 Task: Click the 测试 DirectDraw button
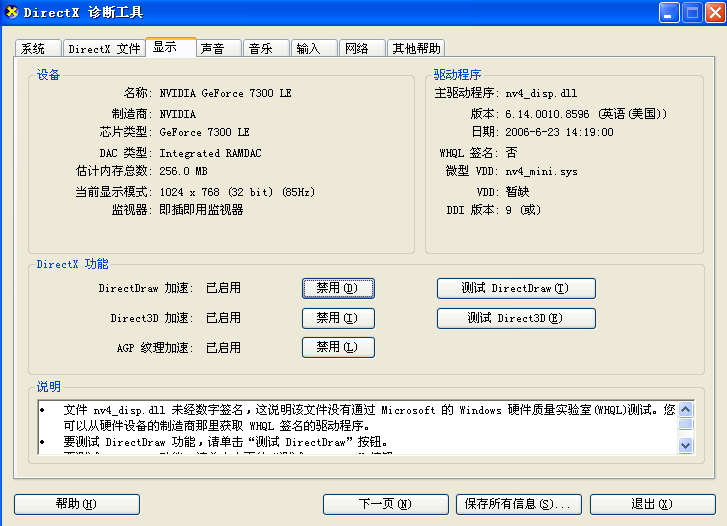pos(516,288)
